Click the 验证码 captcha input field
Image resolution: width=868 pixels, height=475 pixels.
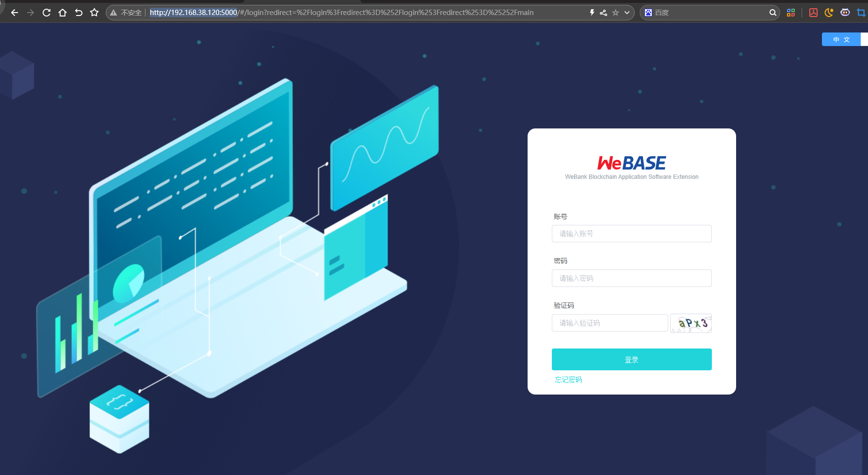tap(610, 323)
